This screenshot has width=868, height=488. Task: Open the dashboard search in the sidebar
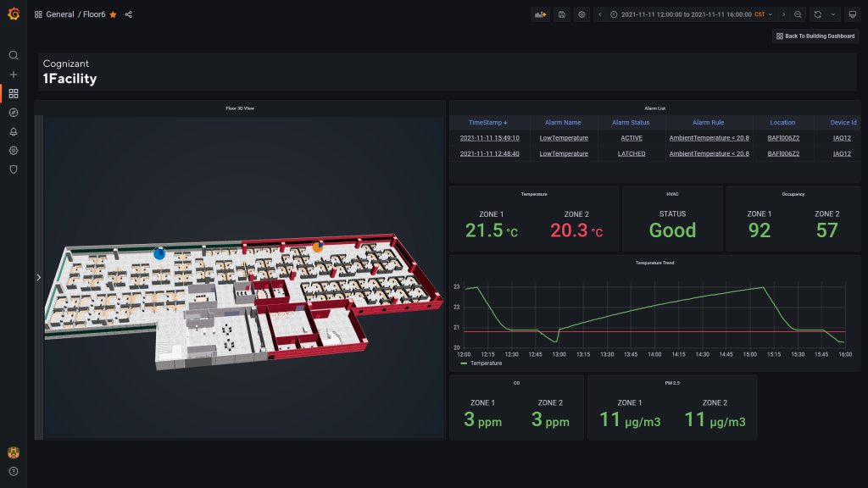[x=14, y=54]
